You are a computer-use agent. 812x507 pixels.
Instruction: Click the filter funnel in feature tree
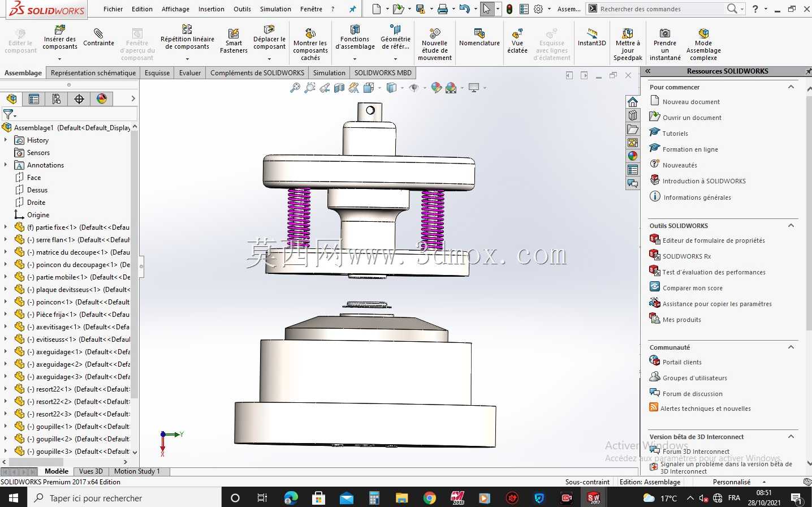pos(8,114)
